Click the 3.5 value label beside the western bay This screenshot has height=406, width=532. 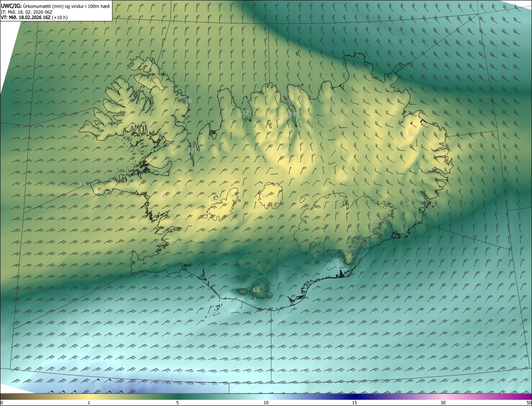pos(191,151)
